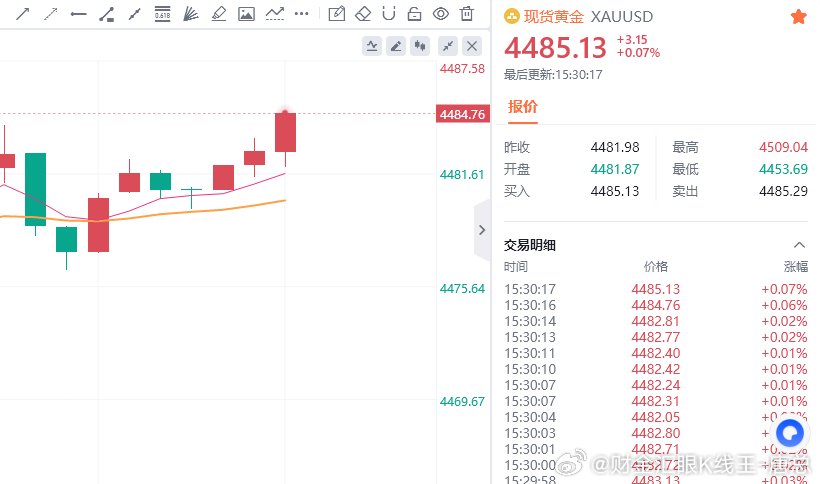Viewport: 820px width, 484px height.
Task: Expand side panel with the right chevron handle
Action: click(x=482, y=230)
